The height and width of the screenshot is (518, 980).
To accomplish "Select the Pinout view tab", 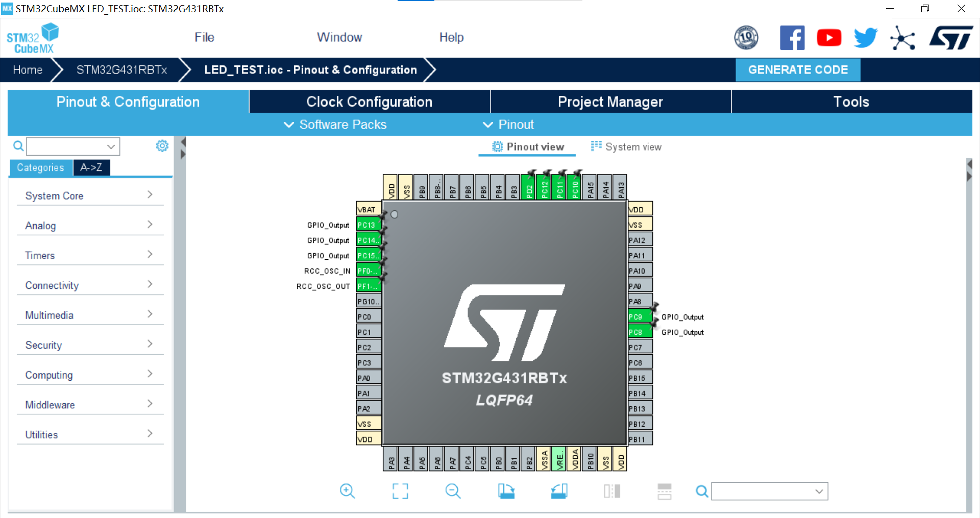I will [528, 147].
